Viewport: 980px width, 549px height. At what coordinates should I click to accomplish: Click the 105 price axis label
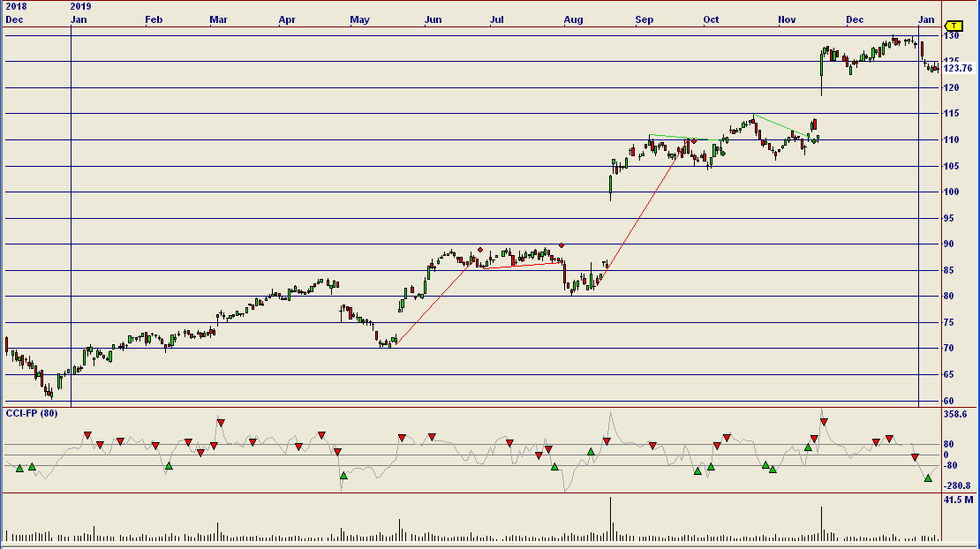(951, 166)
